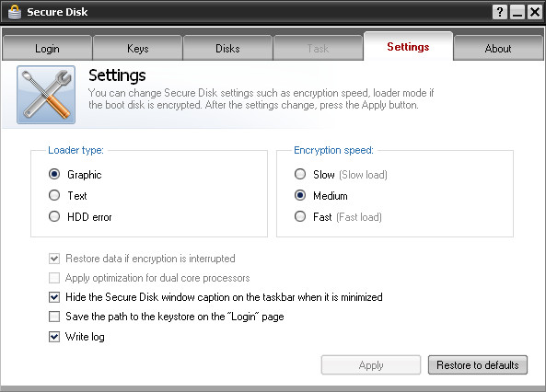Minimize the Secure Disk window
The width and height of the screenshot is (546, 392).
click(x=517, y=12)
